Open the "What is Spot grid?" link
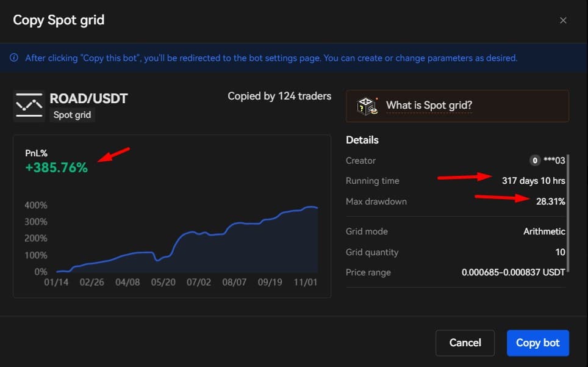The height and width of the screenshot is (367, 588). 429,106
